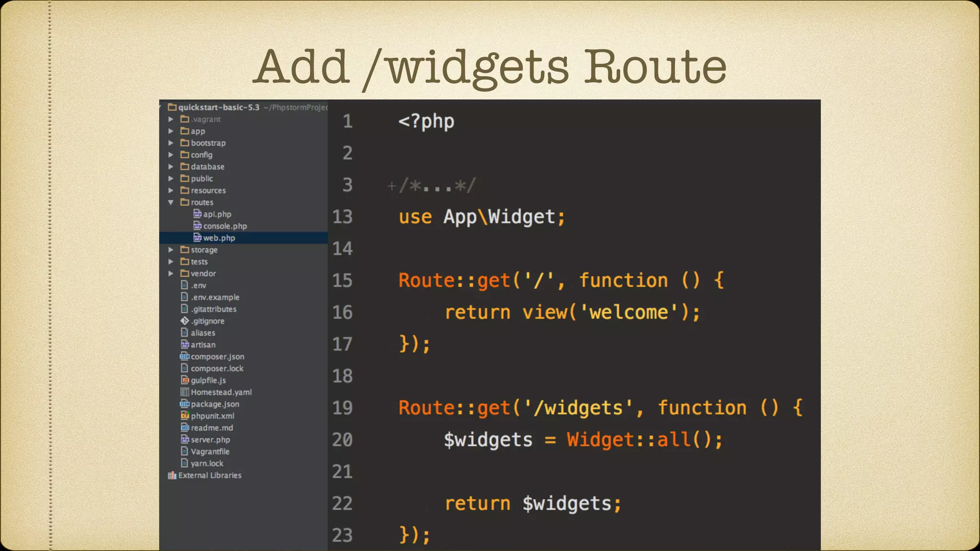Expand the vendor folder arrow
The height and width of the screenshot is (551, 980).
pyautogui.click(x=171, y=274)
